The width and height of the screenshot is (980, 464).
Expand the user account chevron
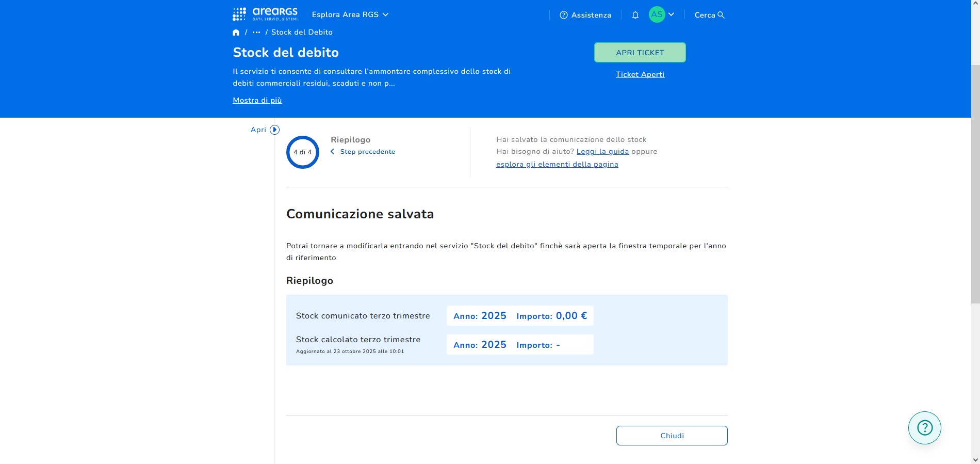click(671, 14)
